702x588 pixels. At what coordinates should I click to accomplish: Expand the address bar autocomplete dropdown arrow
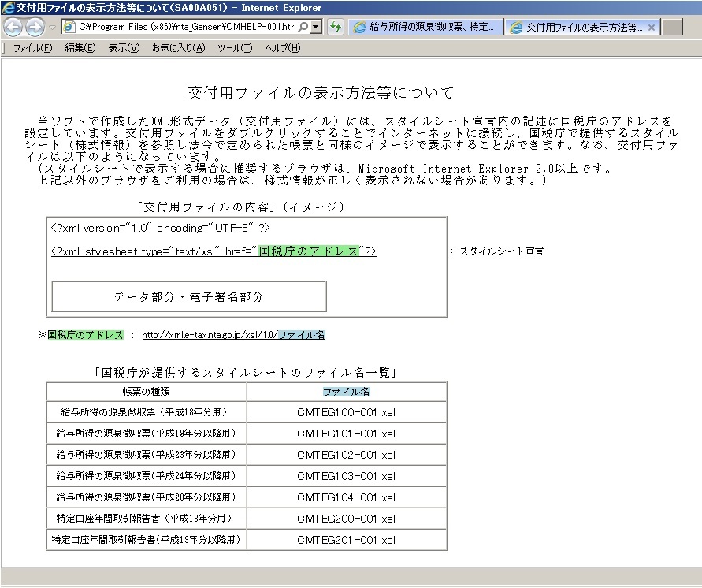pyautogui.click(x=316, y=27)
